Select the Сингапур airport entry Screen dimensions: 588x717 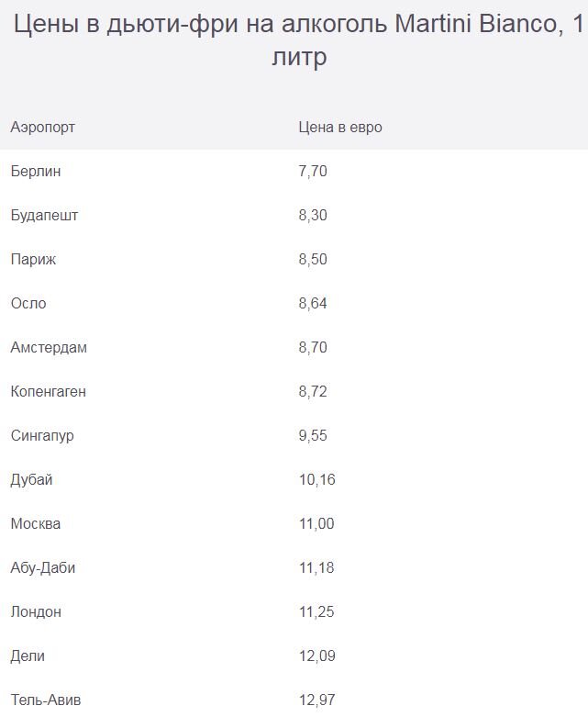pos(42,436)
